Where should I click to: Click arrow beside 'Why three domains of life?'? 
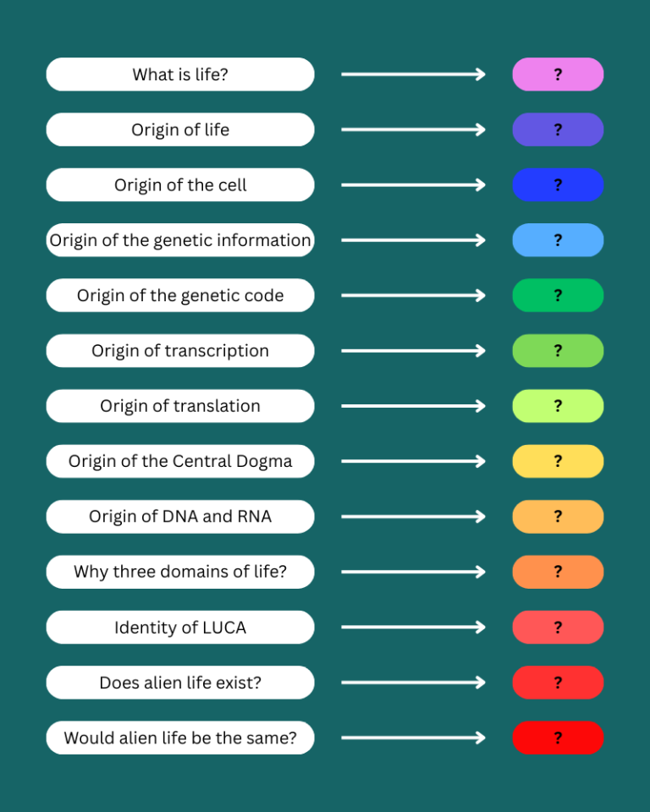click(413, 572)
